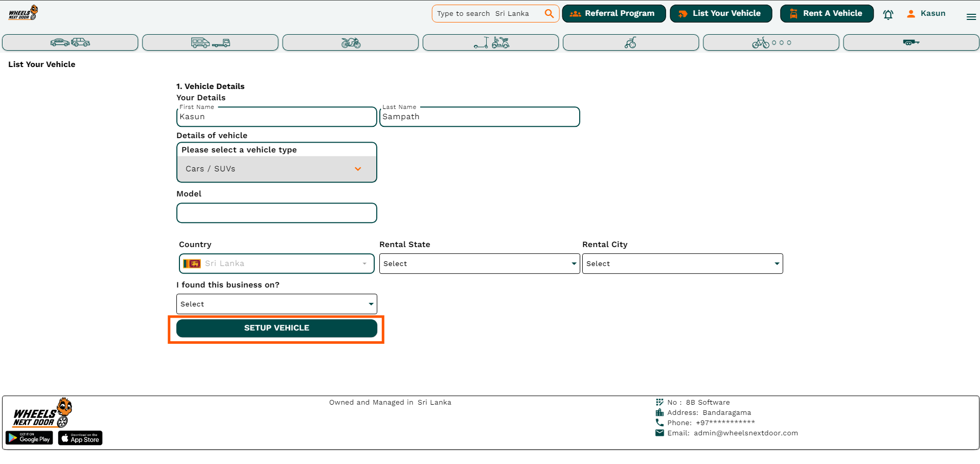Open the hamburger menu
This screenshot has width=980, height=464.
[x=971, y=17]
